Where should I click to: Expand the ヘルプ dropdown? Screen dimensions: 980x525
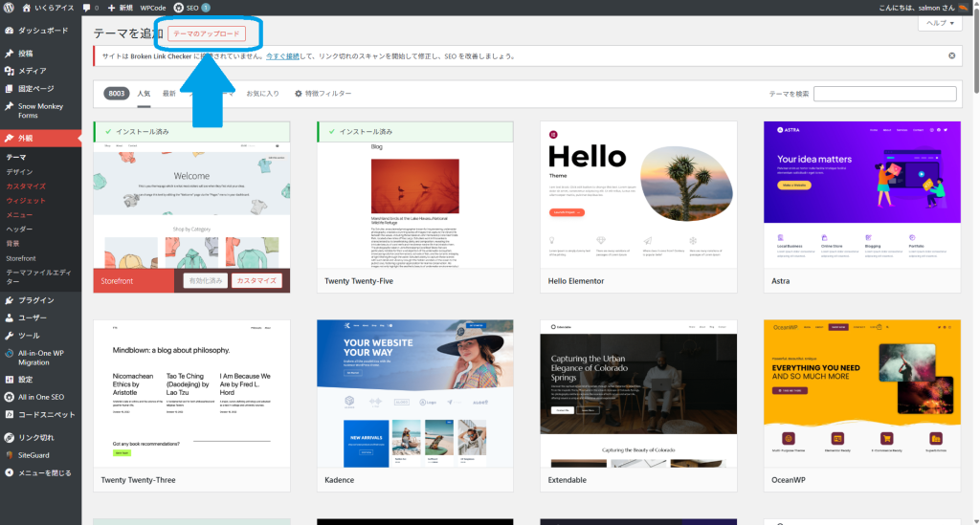coord(940,24)
